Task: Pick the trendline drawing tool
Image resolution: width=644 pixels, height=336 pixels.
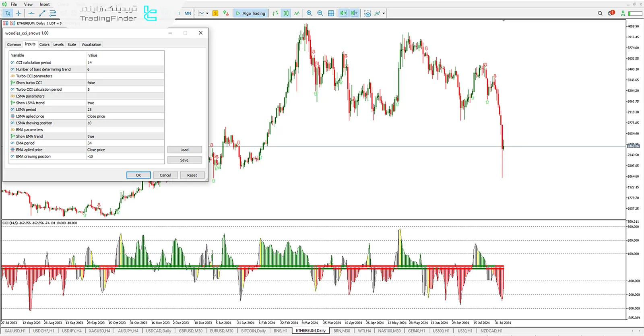Action: point(42,13)
